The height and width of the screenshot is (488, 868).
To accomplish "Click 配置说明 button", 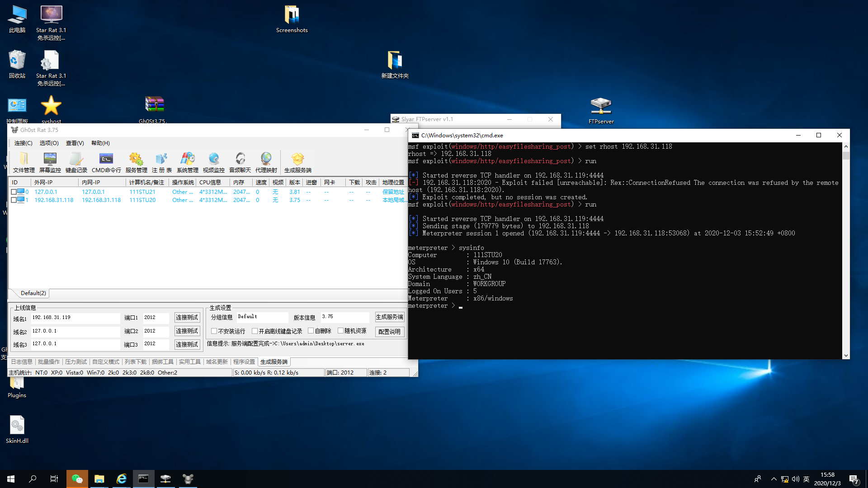I will pos(389,332).
